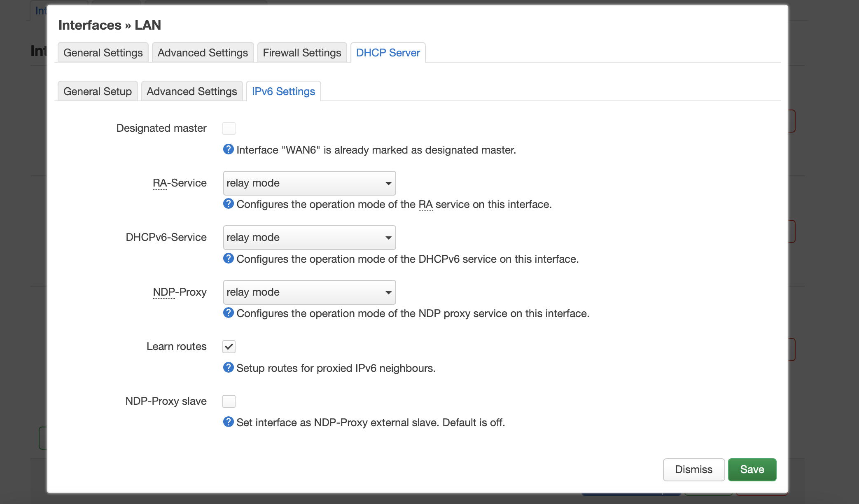Click help icon below NDP-Proxy dropdown

[228, 313]
